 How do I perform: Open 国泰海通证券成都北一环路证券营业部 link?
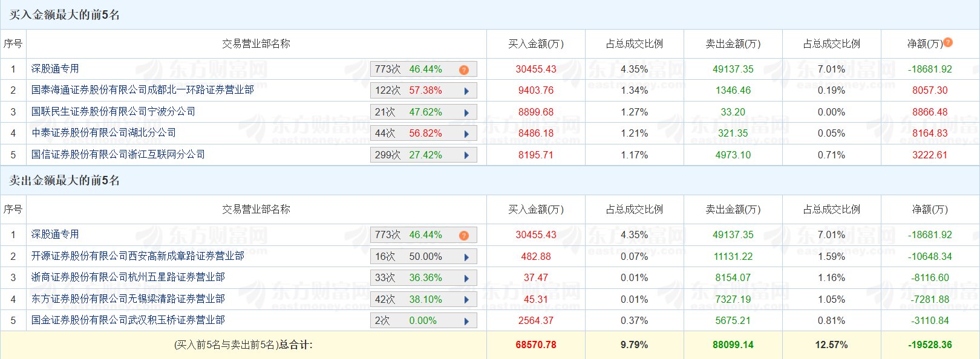pyautogui.click(x=142, y=90)
